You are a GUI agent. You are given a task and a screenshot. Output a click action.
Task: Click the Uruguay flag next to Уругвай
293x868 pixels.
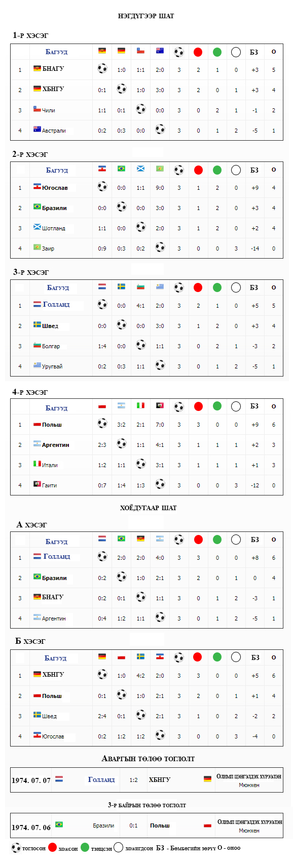point(37,365)
